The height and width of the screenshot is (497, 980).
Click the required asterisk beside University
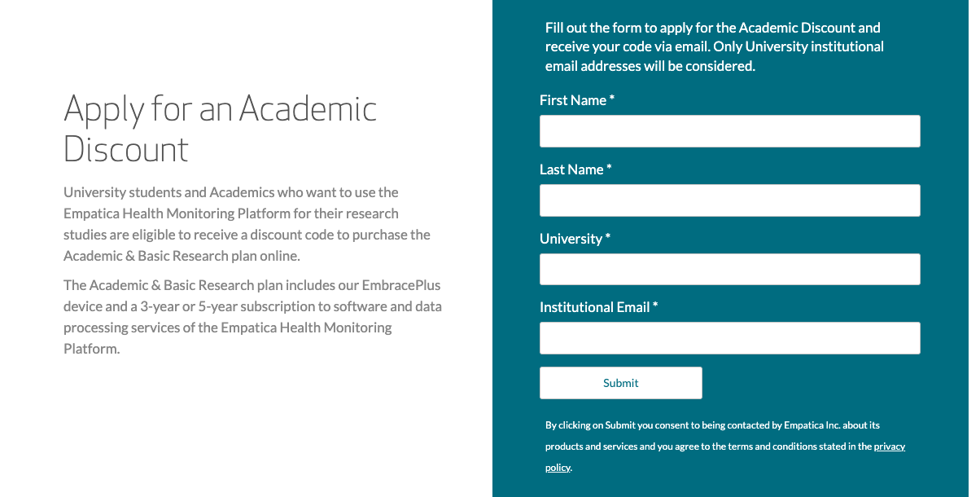pyautogui.click(x=607, y=238)
